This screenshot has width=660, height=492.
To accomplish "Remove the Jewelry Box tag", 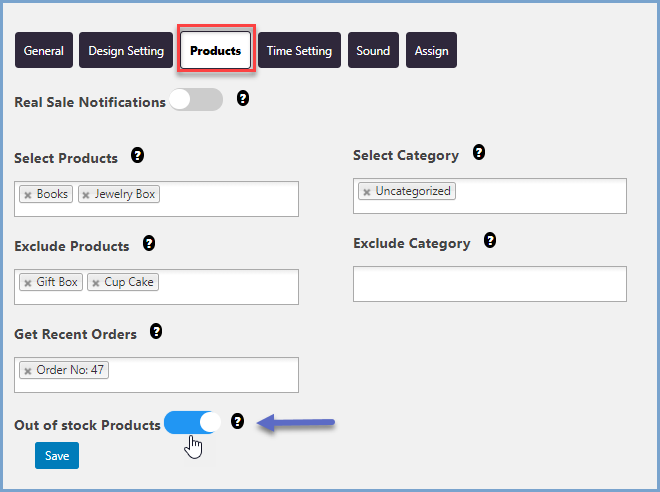I will pos(86,195).
